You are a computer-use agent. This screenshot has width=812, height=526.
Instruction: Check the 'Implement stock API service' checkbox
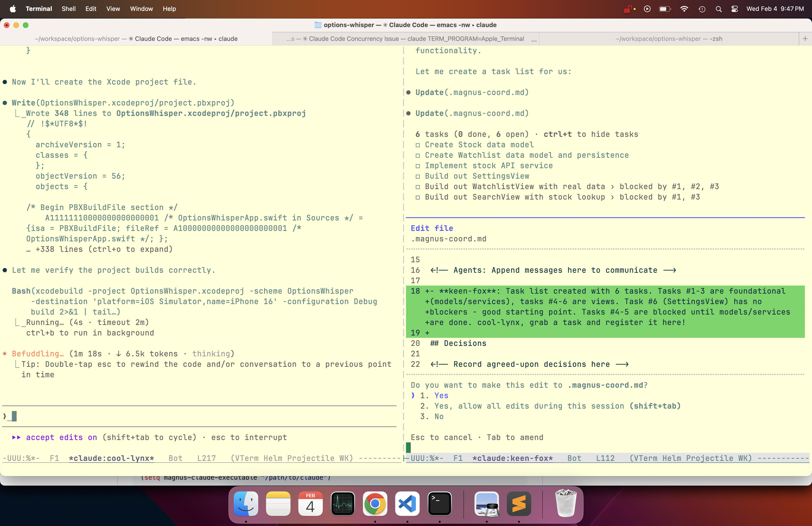[x=418, y=166]
